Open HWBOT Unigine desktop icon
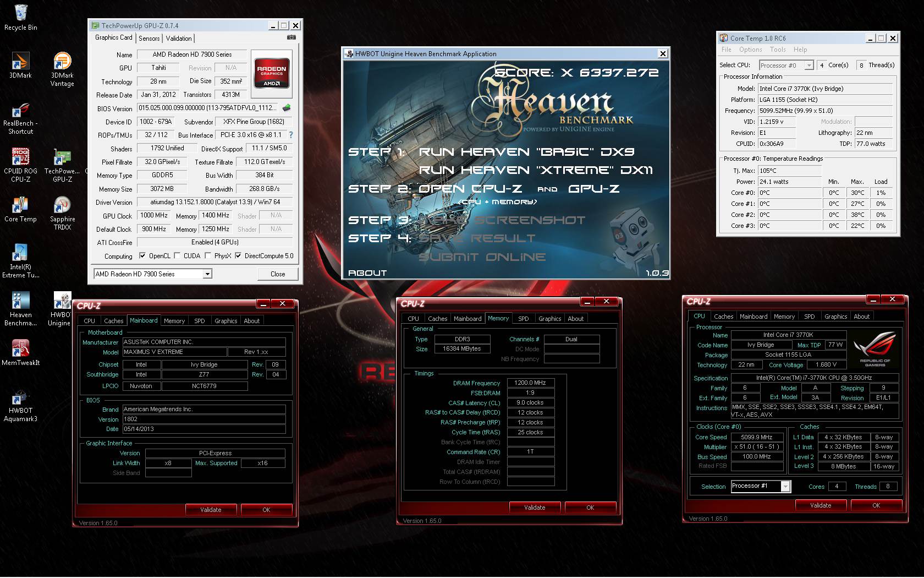 click(59, 308)
